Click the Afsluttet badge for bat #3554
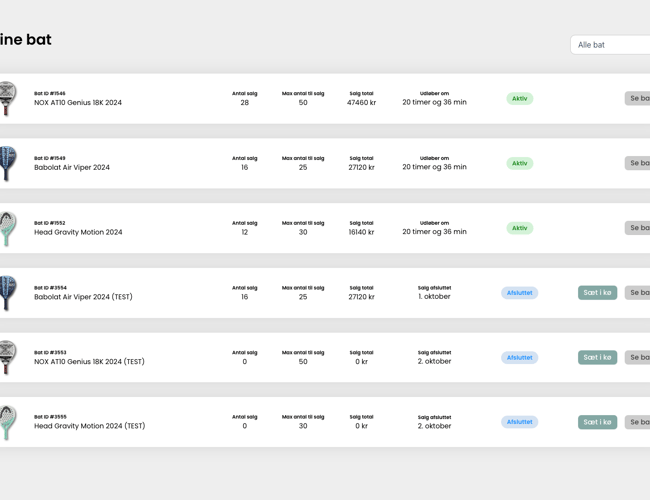The image size is (650, 500). 519,293
